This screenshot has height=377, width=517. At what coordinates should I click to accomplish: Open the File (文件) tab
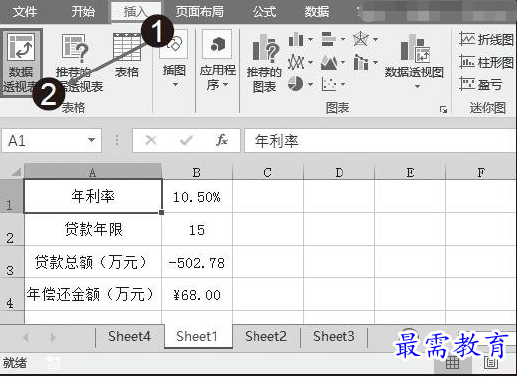(25, 12)
